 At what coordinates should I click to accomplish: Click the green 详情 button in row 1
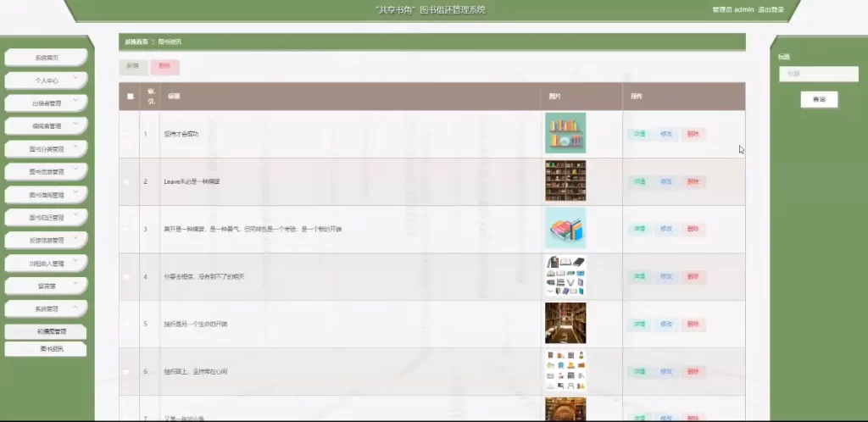click(x=639, y=134)
